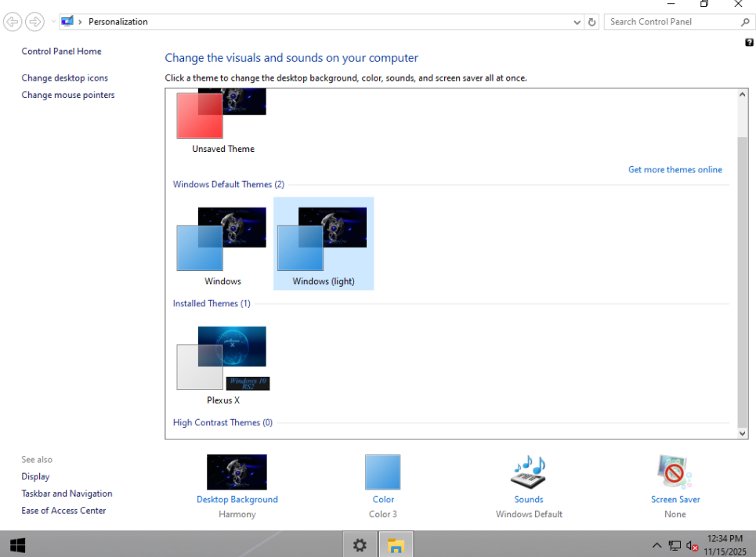Expand the breadcrumb arrow before Personalization
Screen dimensions: 756x557
point(80,22)
